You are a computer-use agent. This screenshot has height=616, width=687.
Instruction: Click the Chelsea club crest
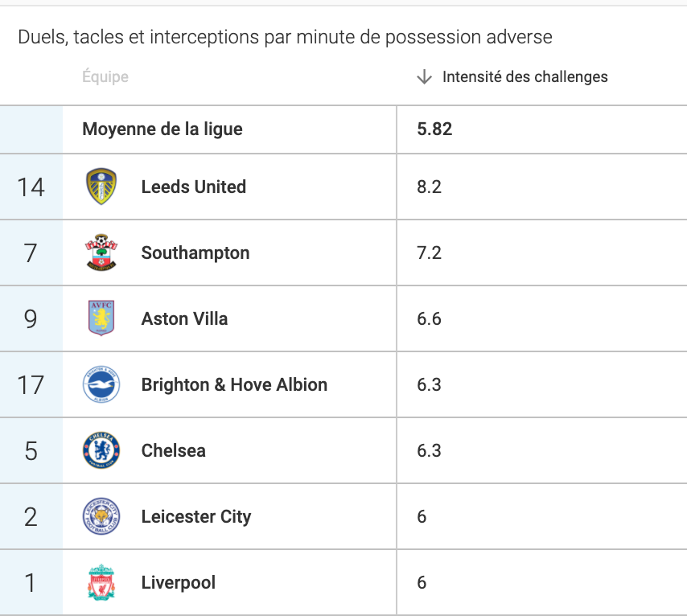[101, 450]
